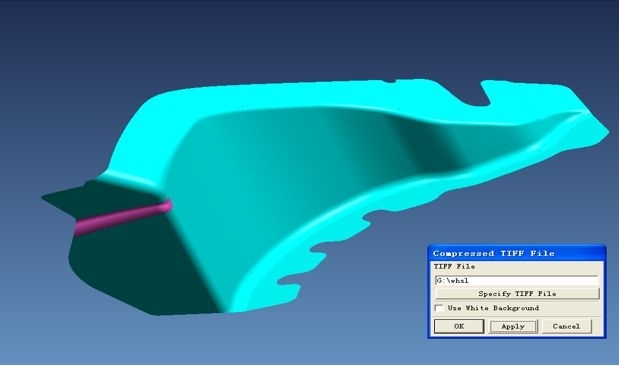
Task: Click the Apply button in dialog
Action: click(x=513, y=326)
